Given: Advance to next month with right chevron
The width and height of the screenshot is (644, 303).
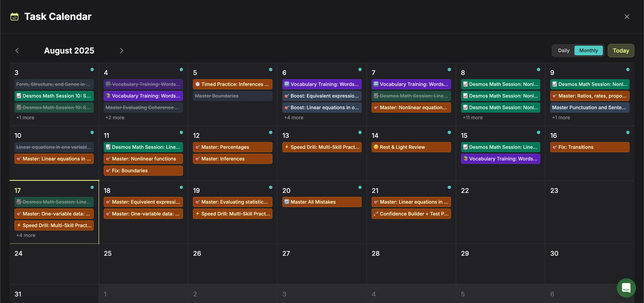Looking at the screenshot, I should click(x=121, y=51).
